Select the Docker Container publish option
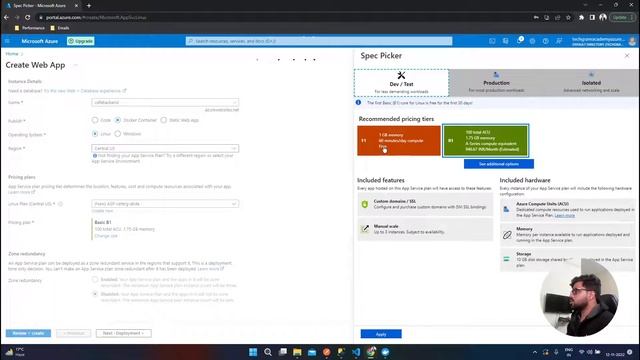Image resolution: width=640 pixels, height=360 pixels. [x=118, y=120]
